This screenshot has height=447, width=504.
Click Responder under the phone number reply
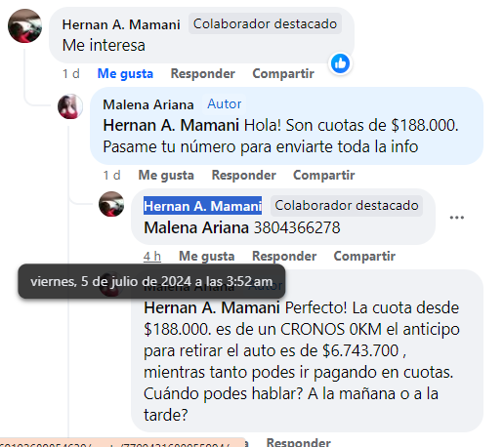[284, 256]
